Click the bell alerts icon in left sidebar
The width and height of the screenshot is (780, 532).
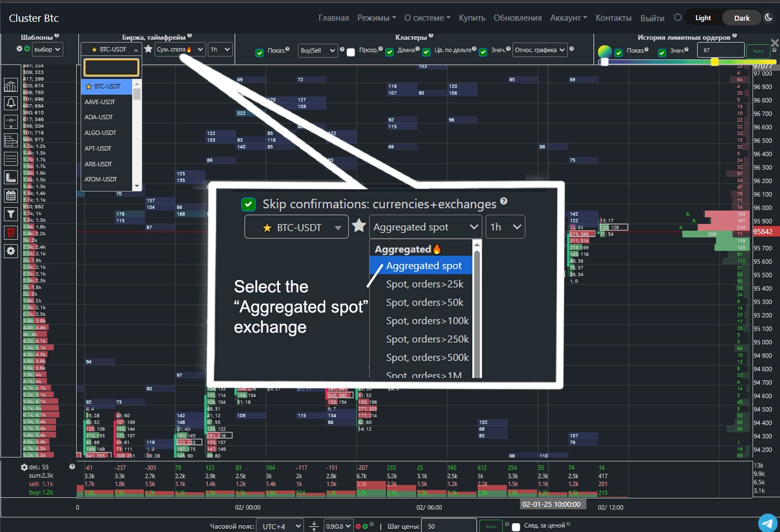coord(11,103)
